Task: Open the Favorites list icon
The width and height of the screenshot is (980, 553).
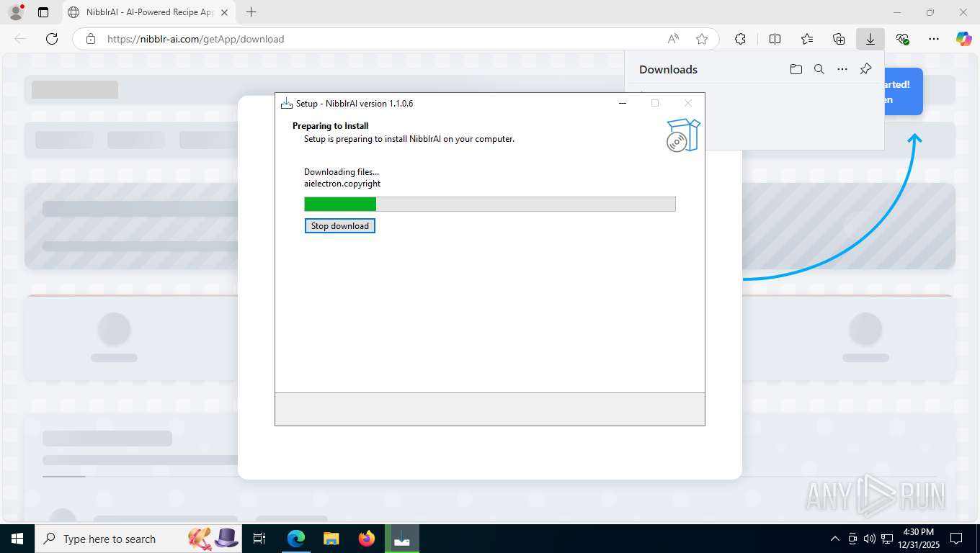Action: point(807,39)
